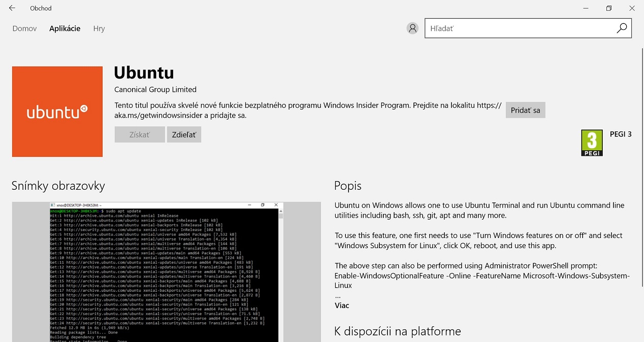Restore down the Store window

pyautogui.click(x=609, y=8)
